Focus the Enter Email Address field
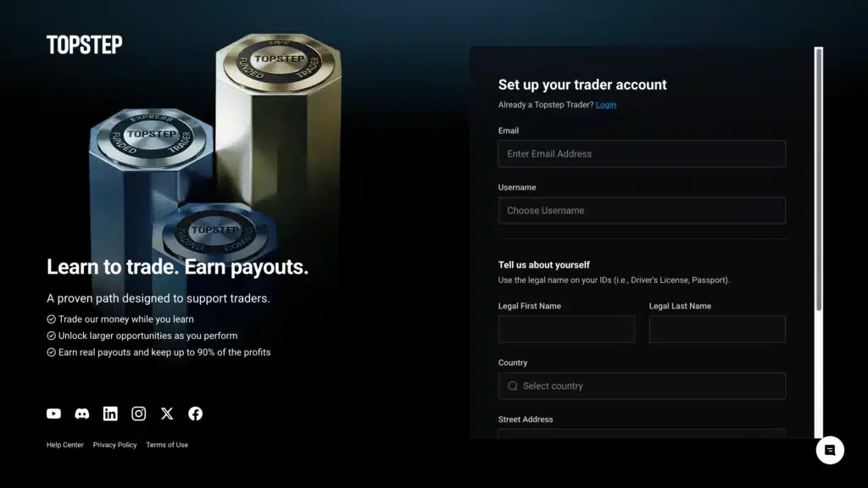The height and width of the screenshot is (488, 868). tap(642, 154)
